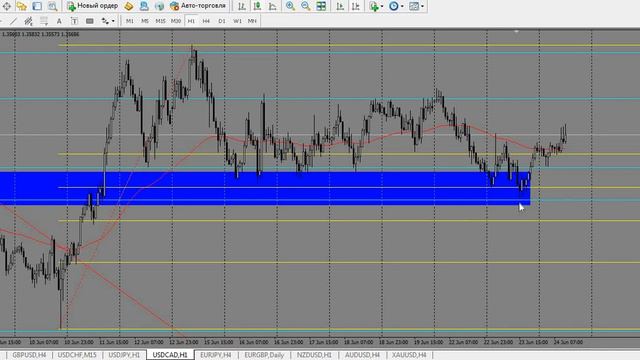Image resolution: width=640 pixels, height=360 pixels.
Task: Open the AUDUSD,H4 chart tab
Action: [x=362, y=355]
